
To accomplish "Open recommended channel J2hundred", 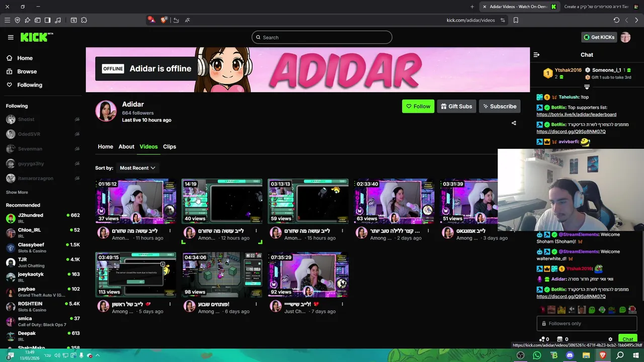I will pos(43,218).
